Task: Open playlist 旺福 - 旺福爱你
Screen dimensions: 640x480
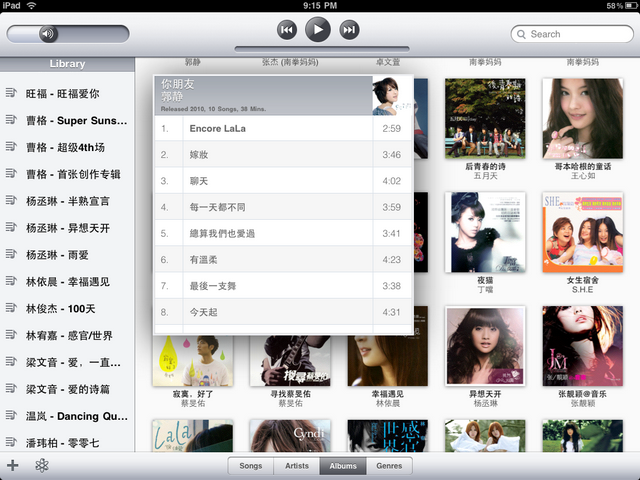Action: point(67,93)
